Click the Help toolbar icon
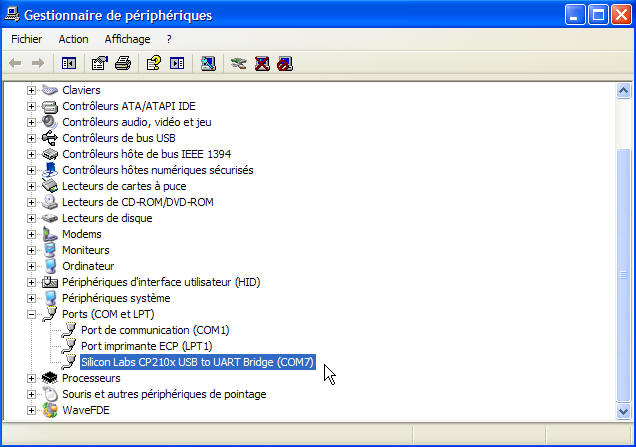 153,63
